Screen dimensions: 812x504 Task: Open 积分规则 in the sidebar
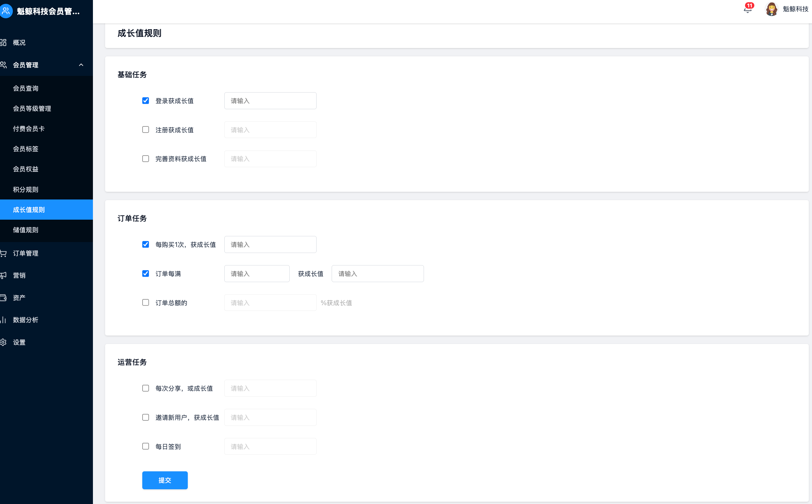46,190
